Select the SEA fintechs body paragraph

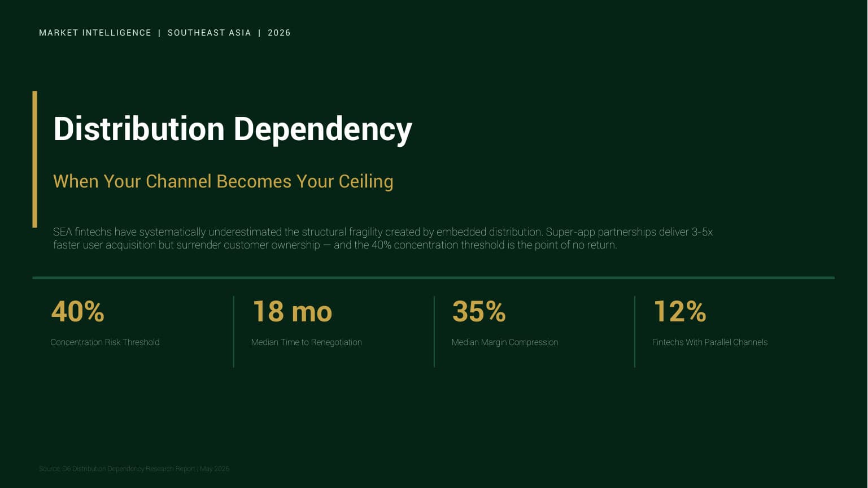(x=383, y=238)
